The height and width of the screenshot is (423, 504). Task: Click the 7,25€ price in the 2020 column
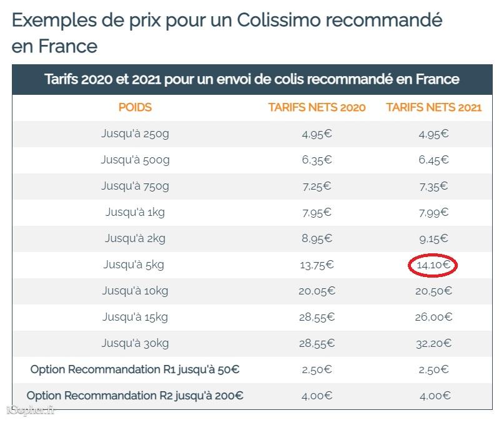point(317,186)
